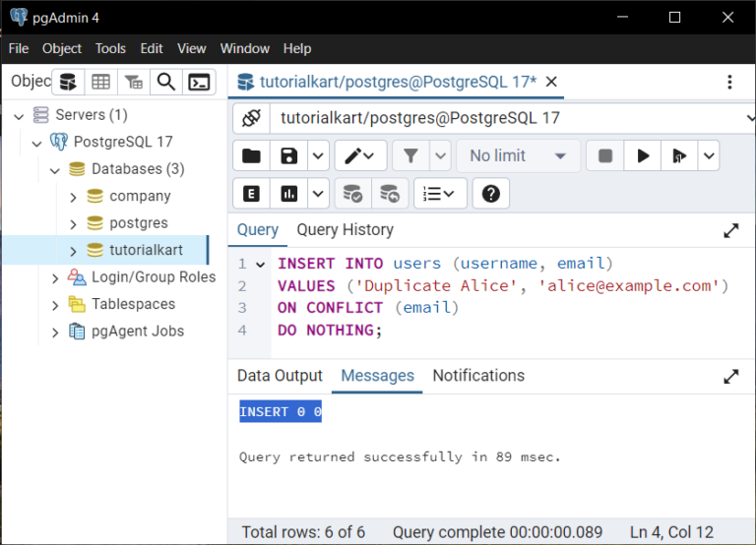Open Search Objects magnifier icon
756x545 pixels.
(x=166, y=82)
